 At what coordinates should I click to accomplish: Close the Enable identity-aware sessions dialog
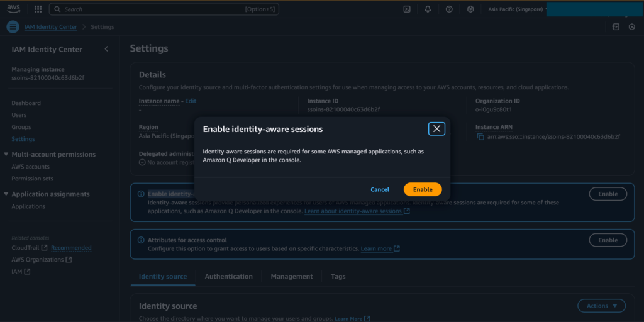436,129
